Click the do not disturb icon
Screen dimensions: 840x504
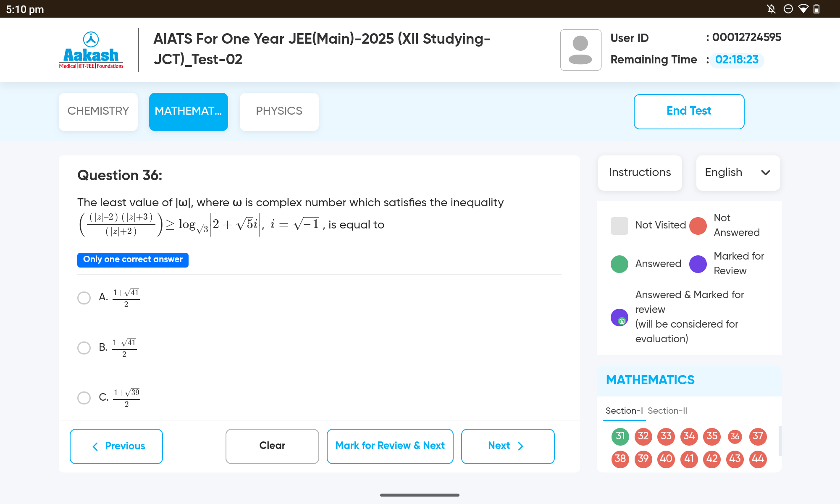tap(787, 8)
